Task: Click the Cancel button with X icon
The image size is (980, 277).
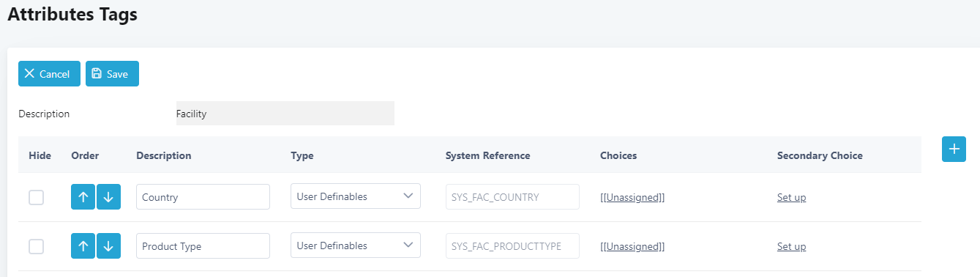Action: 49,74
